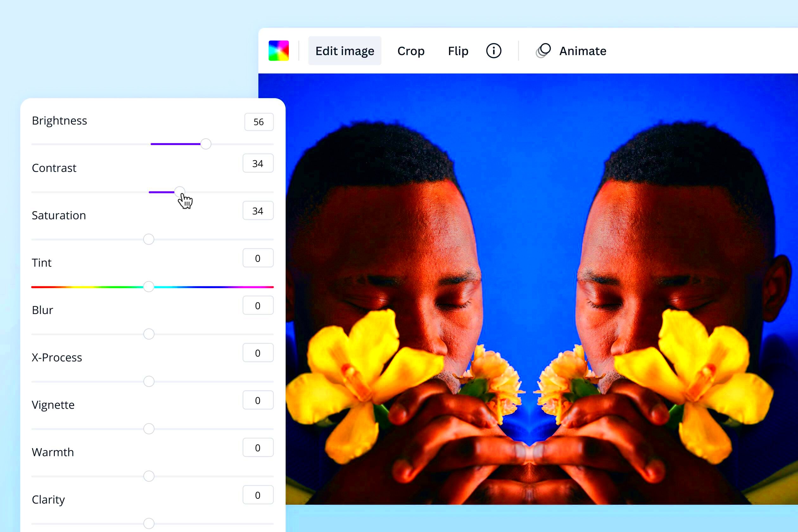Switch to the Crop tab

411,51
